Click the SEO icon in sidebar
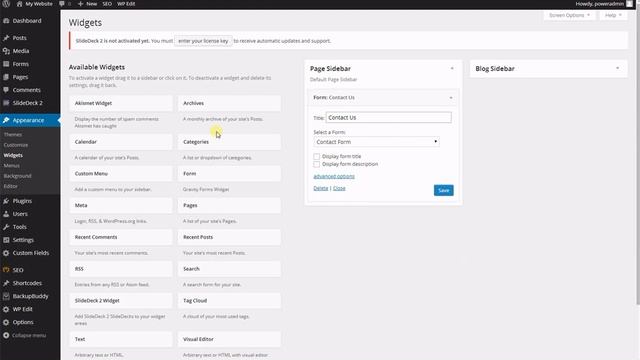Screen dimensions: 640x360 6,270
